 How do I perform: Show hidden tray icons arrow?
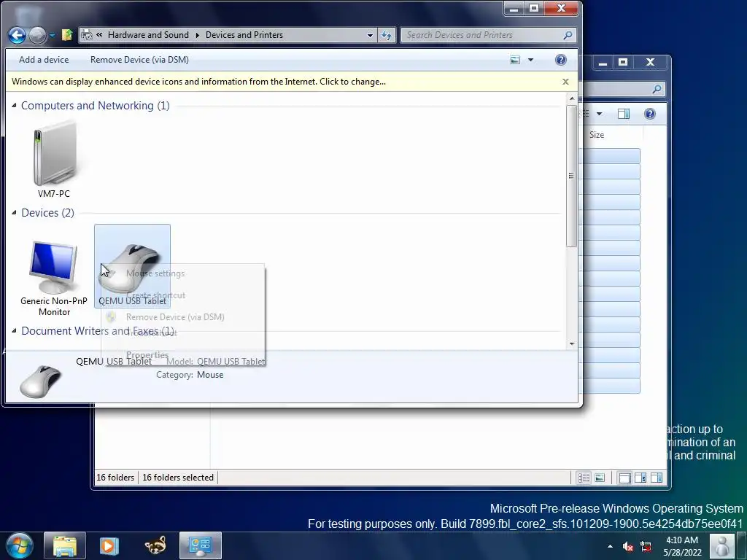click(611, 546)
